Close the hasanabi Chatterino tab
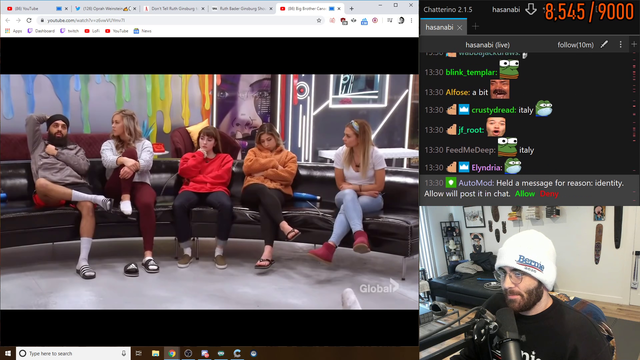The height and width of the screenshot is (360, 640). click(x=460, y=27)
